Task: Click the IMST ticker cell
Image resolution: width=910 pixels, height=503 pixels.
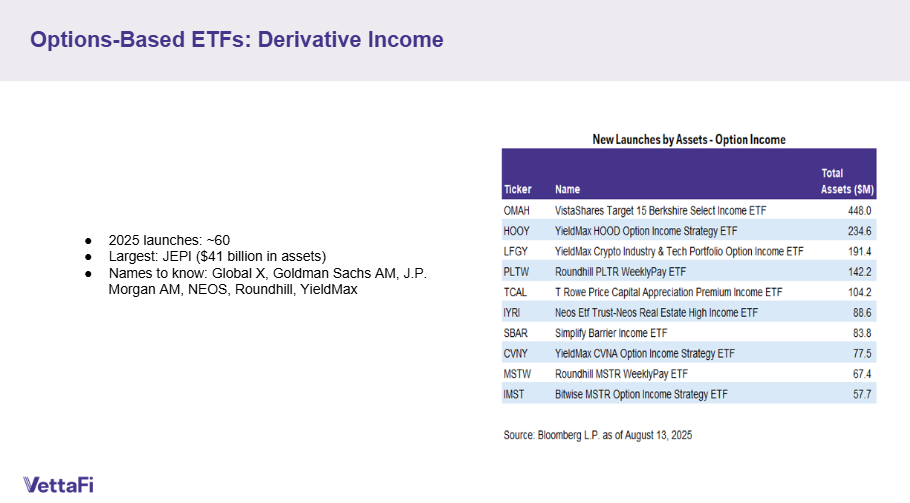Action: (514, 395)
